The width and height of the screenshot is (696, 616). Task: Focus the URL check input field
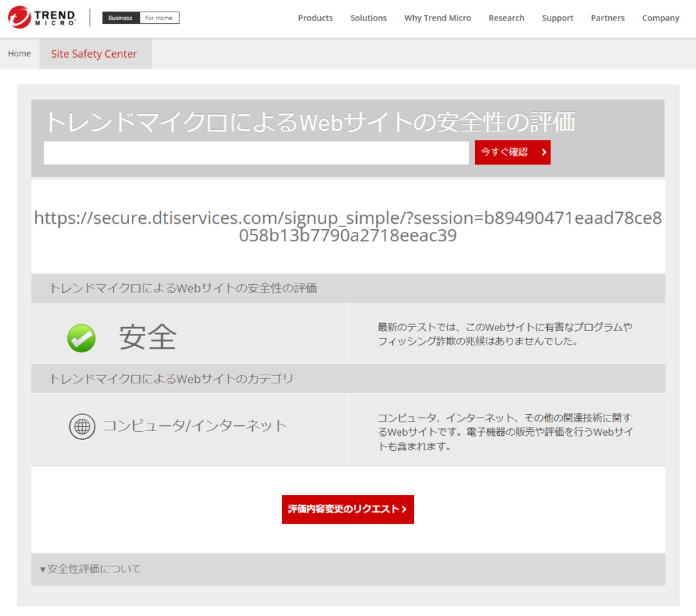256,153
